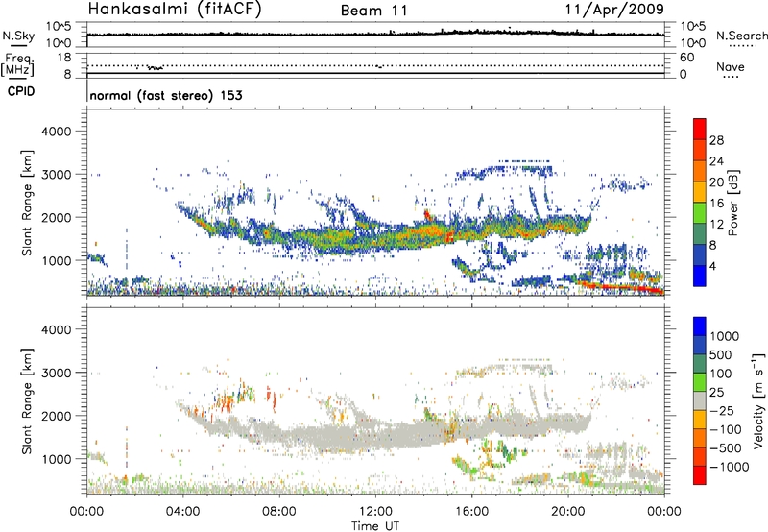Click the red near-range echo streak after 20:00
Screen dimensions: 768x532
(621, 287)
